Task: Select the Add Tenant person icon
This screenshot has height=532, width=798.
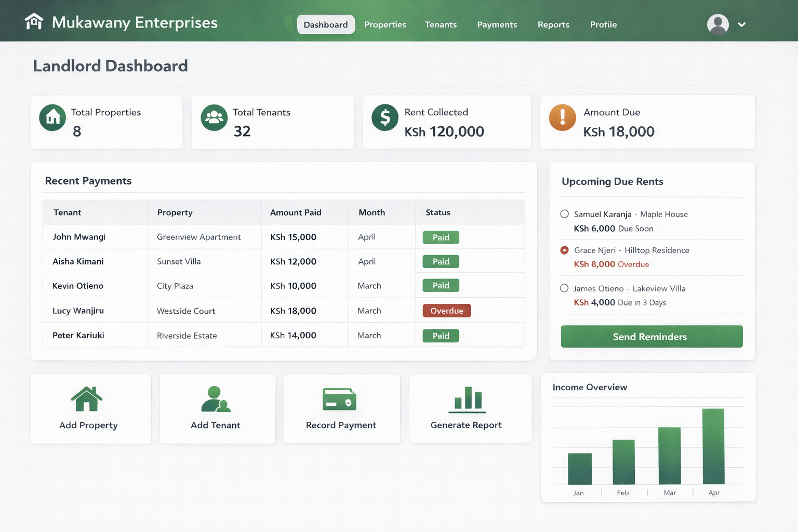Action: coord(216,399)
